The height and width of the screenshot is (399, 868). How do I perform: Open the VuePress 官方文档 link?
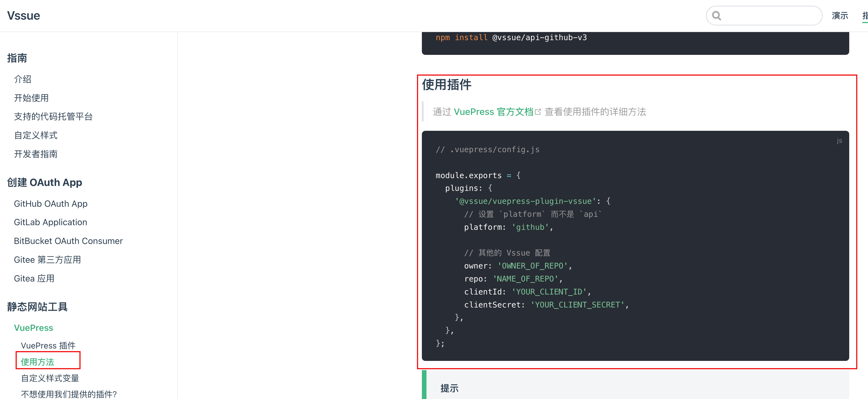[x=493, y=112]
